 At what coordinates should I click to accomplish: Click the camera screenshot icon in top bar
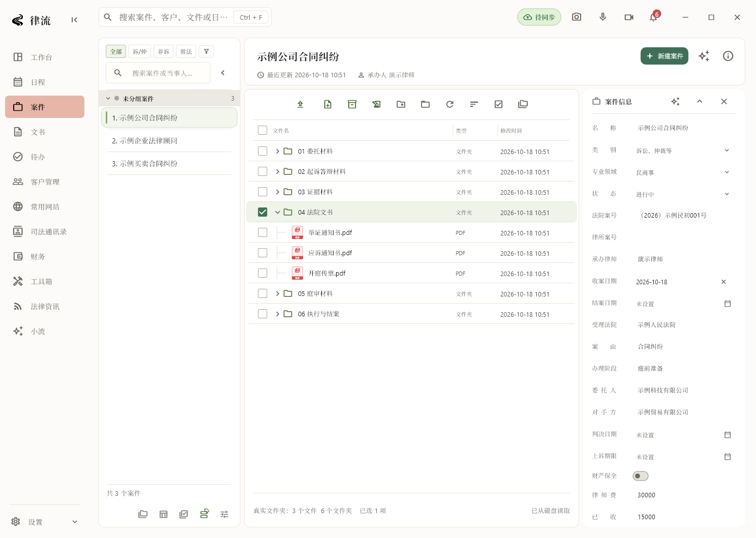pos(577,17)
